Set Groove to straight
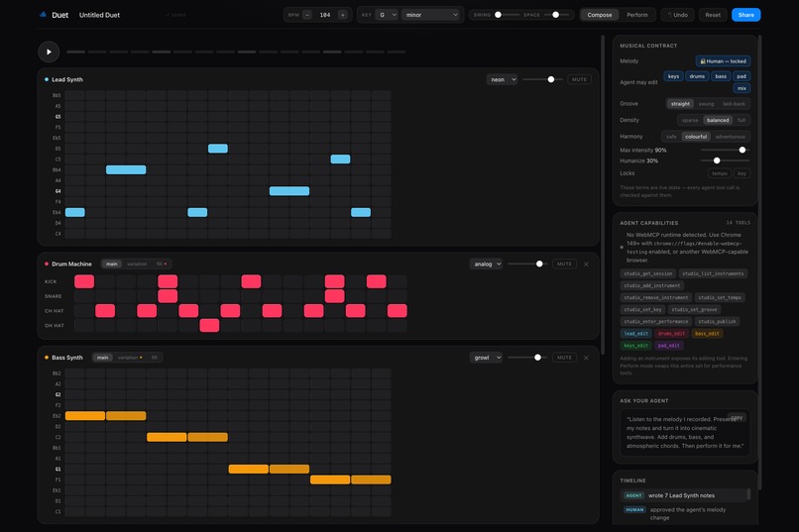This screenshot has width=799, height=532. (680, 104)
